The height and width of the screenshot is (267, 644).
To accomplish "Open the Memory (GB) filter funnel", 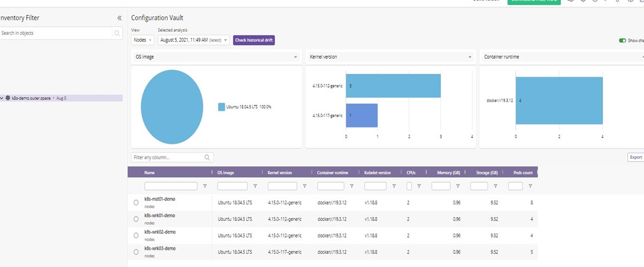I will (458, 186).
